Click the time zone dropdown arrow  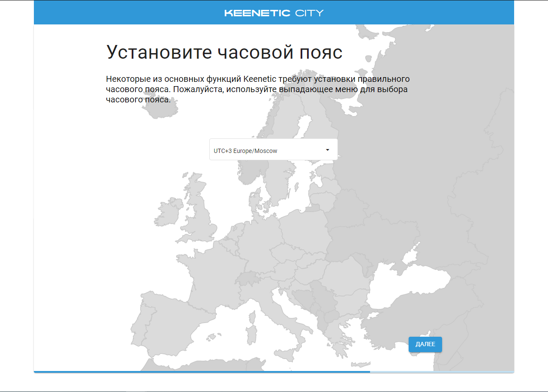pos(328,150)
